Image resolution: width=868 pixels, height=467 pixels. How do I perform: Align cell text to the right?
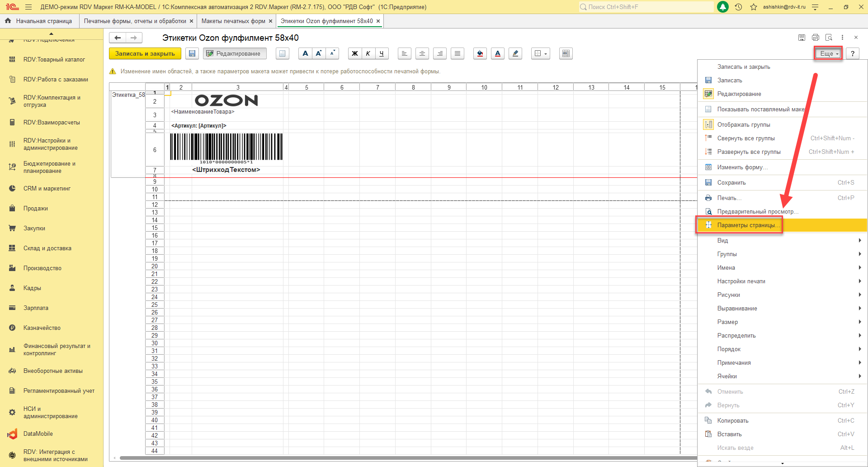(x=440, y=53)
